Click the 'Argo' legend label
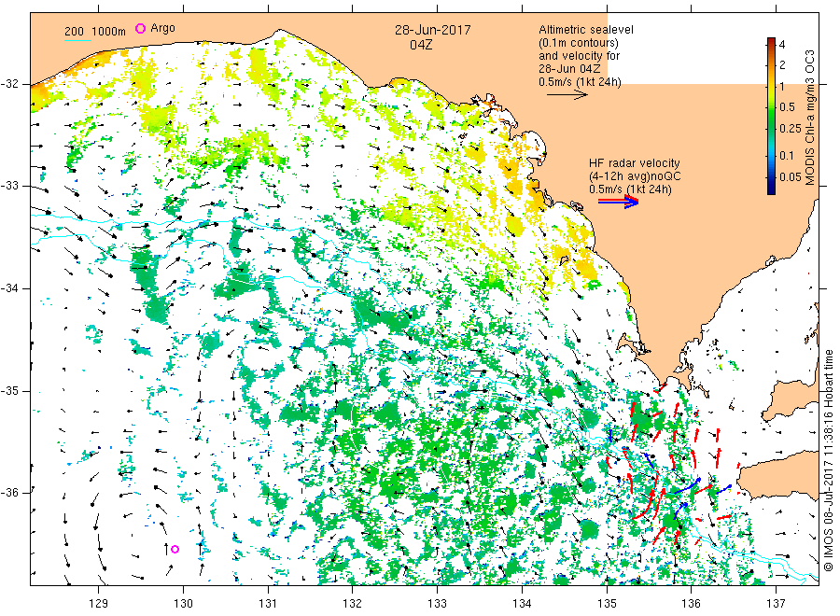Screen dimensions: 840x616 pos(162,28)
